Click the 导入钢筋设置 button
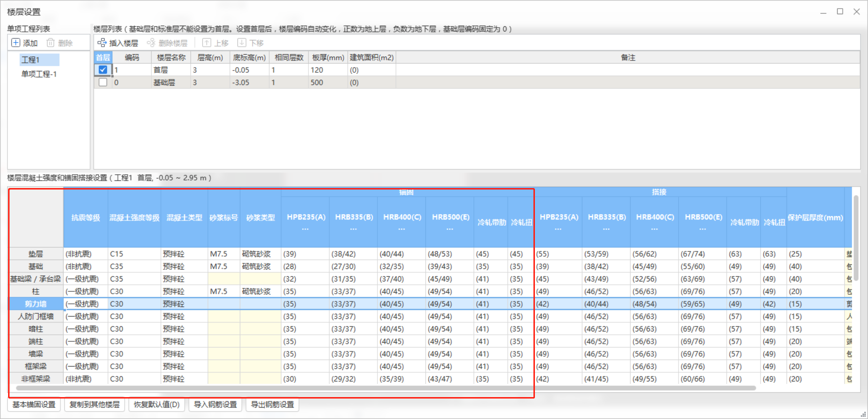Screen dimensions: 868x419 pos(215,405)
